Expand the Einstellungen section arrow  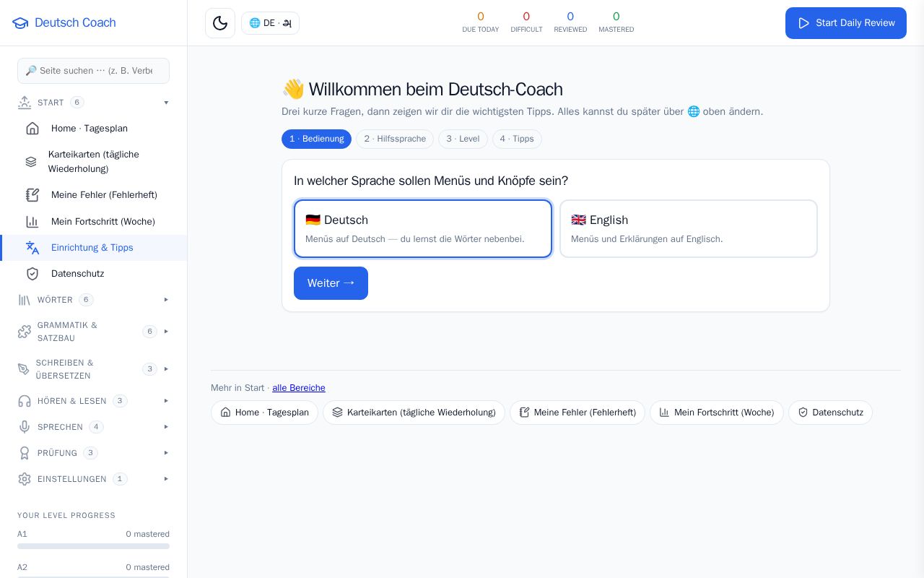(166, 479)
